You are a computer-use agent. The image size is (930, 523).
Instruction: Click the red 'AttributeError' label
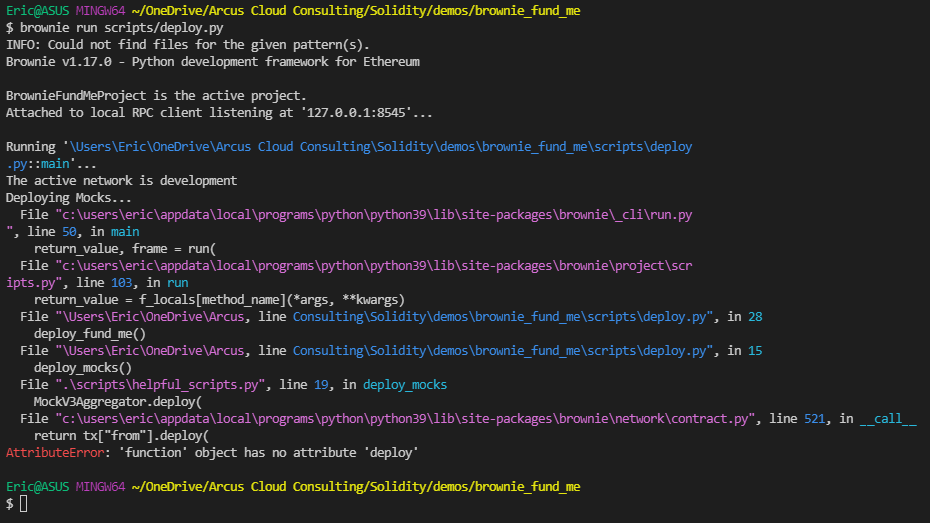tap(55, 452)
